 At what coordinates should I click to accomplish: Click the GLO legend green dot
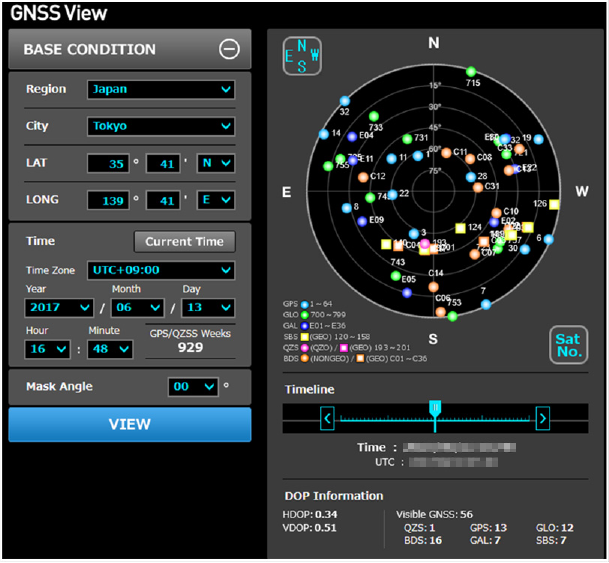304,315
